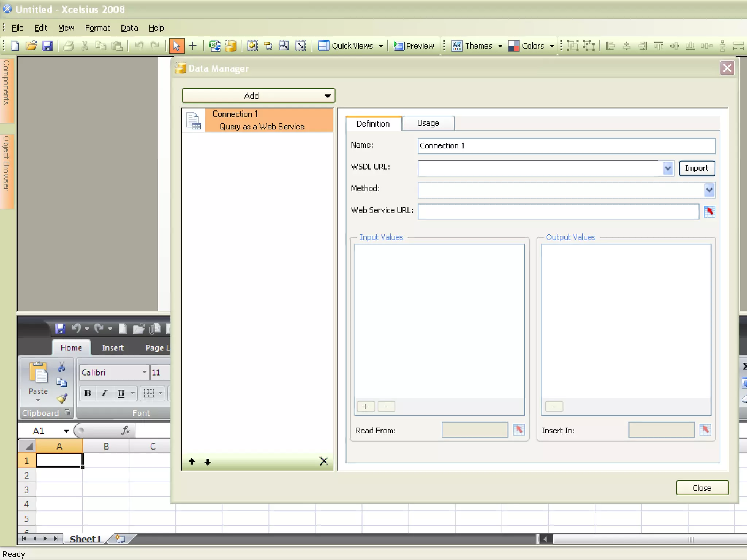Open the Data Manager toolbar icon
This screenshot has height=560, width=747.
[231, 46]
